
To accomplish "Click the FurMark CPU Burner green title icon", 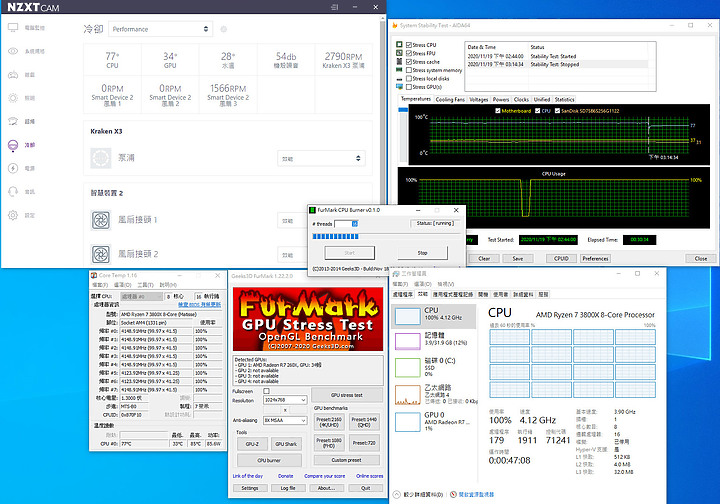I will pyautogui.click(x=313, y=210).
